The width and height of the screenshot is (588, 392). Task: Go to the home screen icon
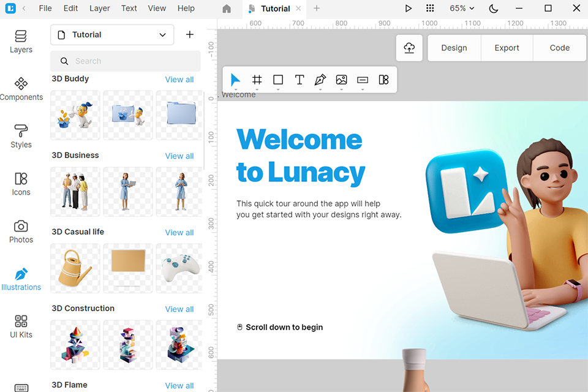click(x=227, y=8)
